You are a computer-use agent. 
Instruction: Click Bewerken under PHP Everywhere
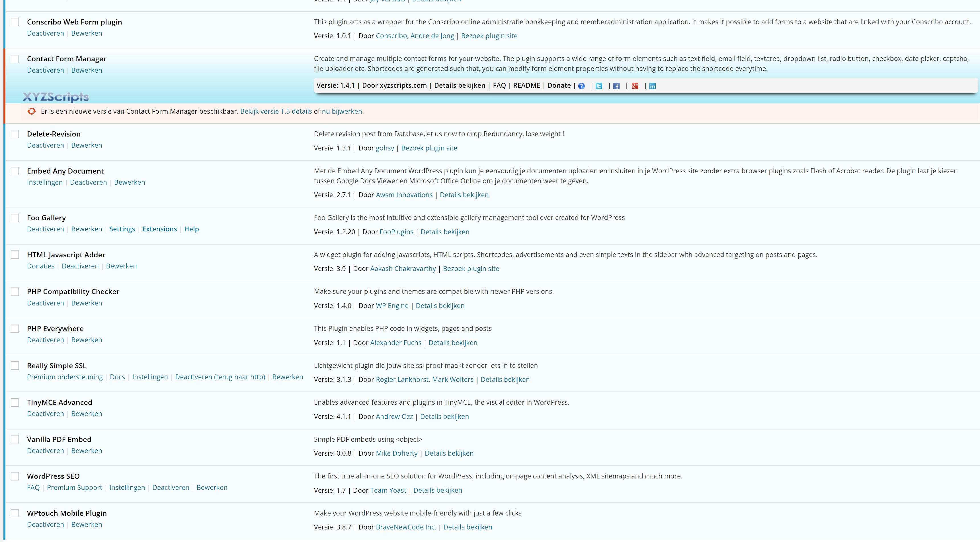[x=87, y=340]
